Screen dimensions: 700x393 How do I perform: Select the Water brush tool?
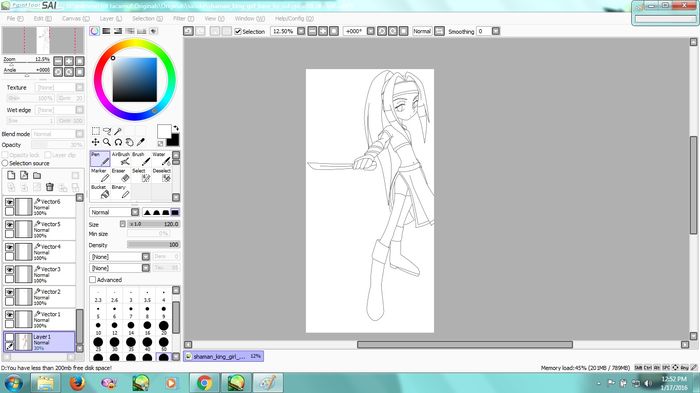(x=161, y=159)
